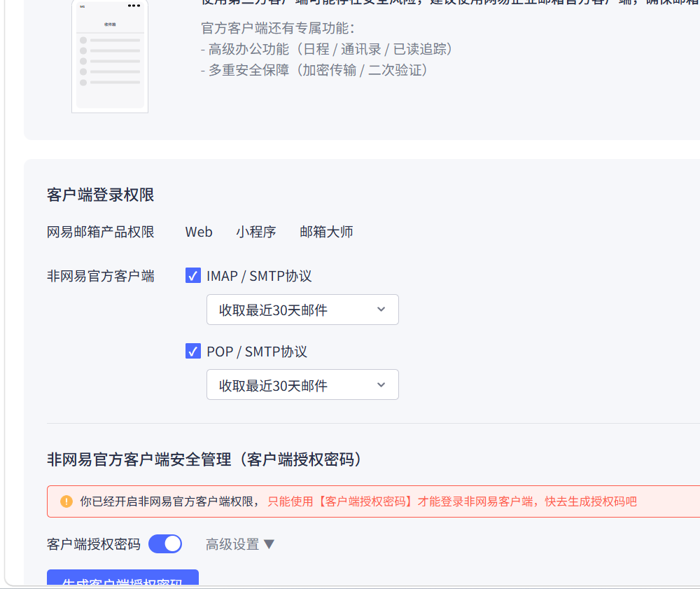Expand 高级设置 options
The width and height of the screenshot is (700, 589).
tap(239, 544)
